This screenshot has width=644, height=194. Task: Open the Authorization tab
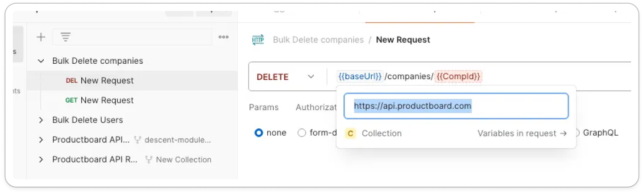coord(316,107)
